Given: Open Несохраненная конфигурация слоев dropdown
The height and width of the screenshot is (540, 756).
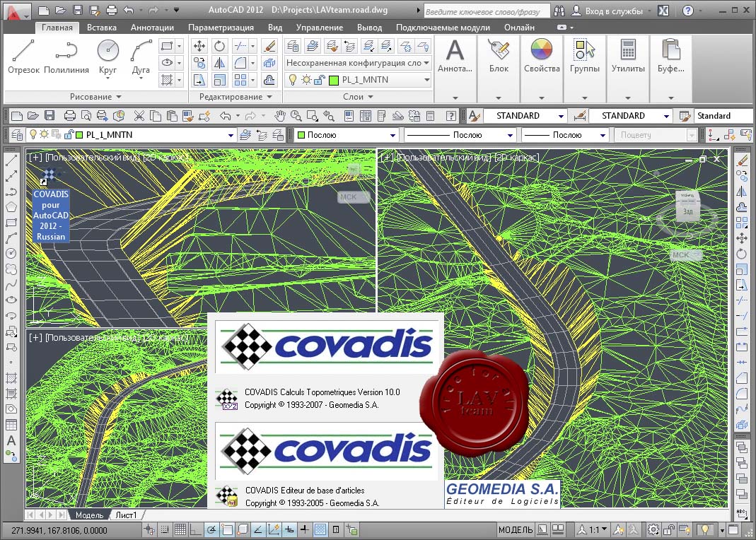Looking at the screenshot, I should point(357,63).
